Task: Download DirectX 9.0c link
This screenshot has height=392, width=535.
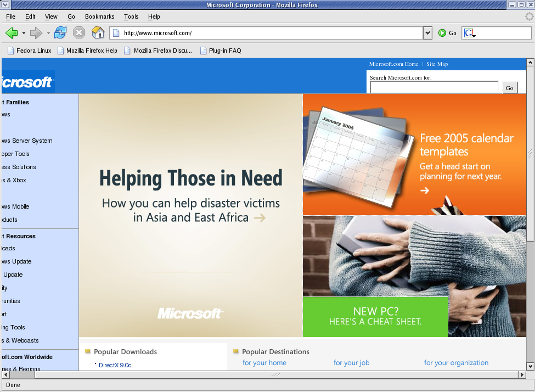Action: coord(115,365)
